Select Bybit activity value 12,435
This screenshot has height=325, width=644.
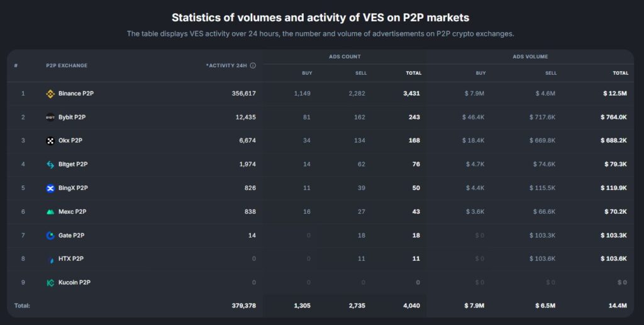[x=246, y=118]
